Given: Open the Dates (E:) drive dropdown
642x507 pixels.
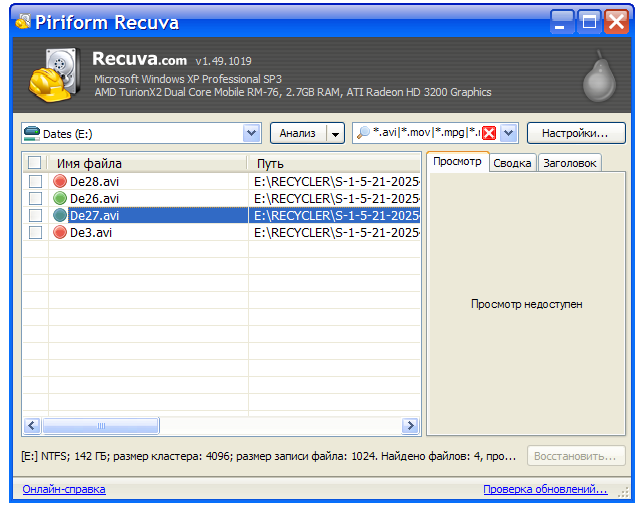Looking at the screenshot, I should [251, 133].
